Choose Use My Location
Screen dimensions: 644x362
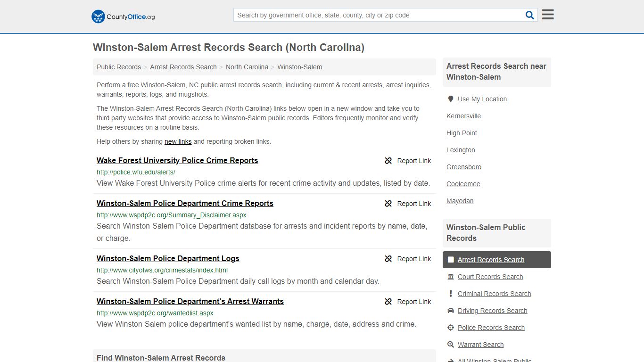482,99
